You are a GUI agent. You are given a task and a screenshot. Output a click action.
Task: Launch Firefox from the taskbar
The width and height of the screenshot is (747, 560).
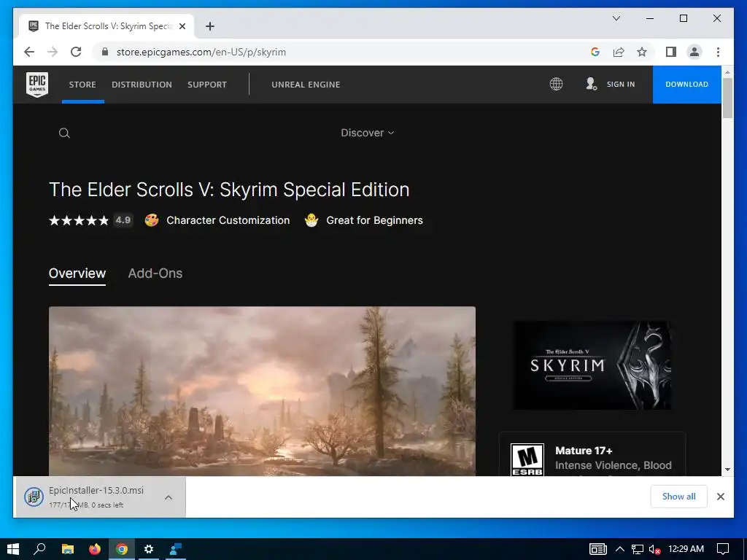point(94,549)
